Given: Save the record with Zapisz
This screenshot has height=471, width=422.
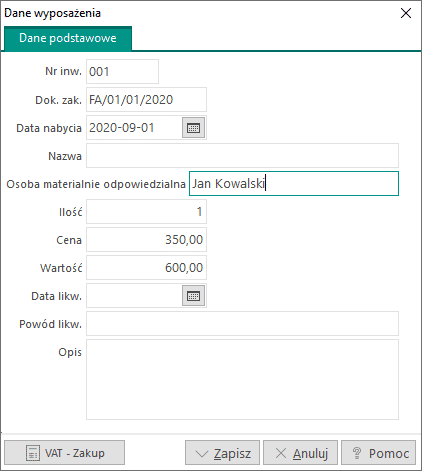Looking at the screenshot, I should pyautogui.click(x=222, y=453).
